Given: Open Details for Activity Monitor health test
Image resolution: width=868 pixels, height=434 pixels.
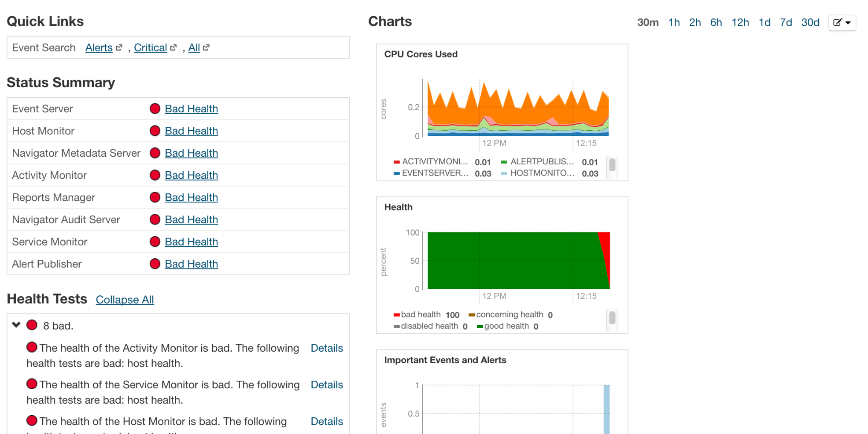Looking at the screenshot, I should pos(326,348).
